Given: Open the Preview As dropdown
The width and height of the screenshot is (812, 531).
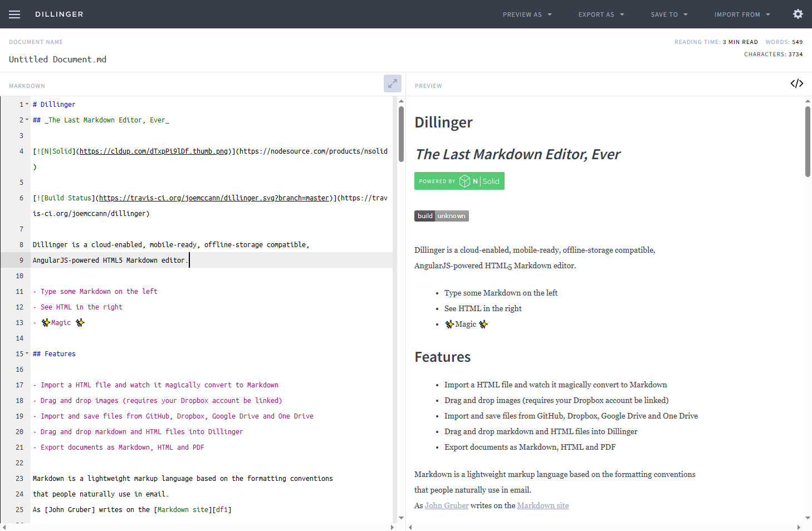Looking at the screenshot, I should coord(527,14).
